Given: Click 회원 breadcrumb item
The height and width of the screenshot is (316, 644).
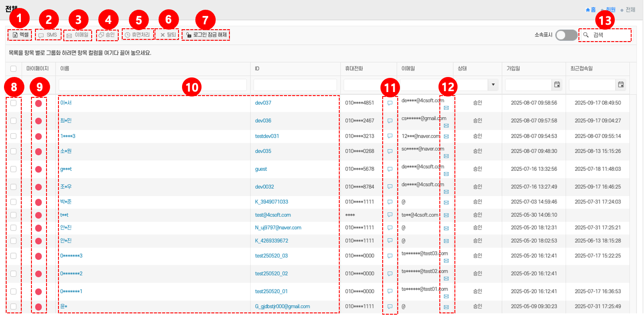Looking at the screenshot, I should click(610, 9).
